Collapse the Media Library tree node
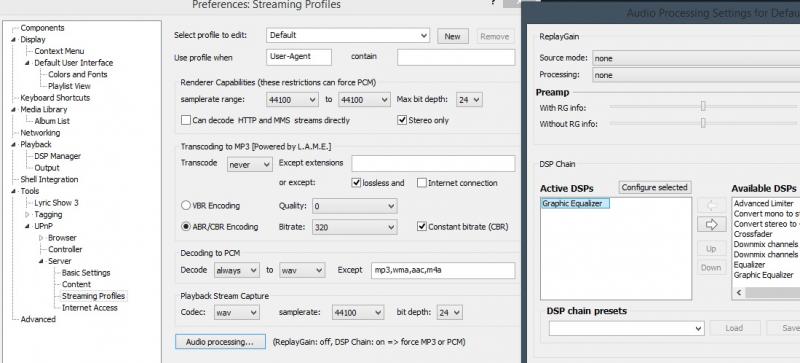 click(x=14, y=110)
